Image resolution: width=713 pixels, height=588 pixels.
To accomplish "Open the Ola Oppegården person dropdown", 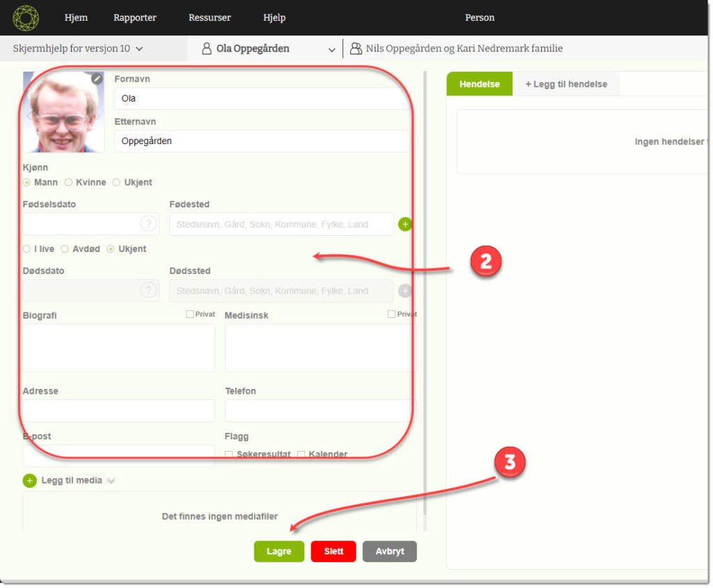I will click(x=331, y=49).
